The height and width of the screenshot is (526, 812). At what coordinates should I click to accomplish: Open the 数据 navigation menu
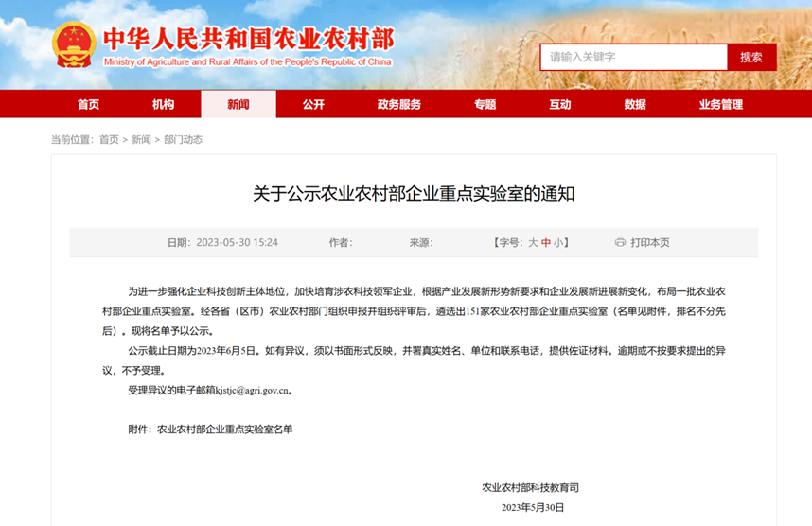635,105
